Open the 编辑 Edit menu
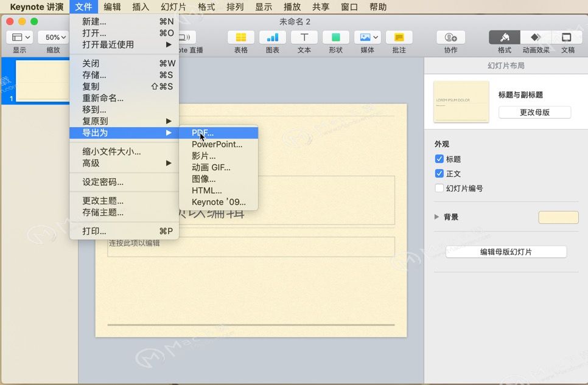588x385 pixels. pos(112,7)
